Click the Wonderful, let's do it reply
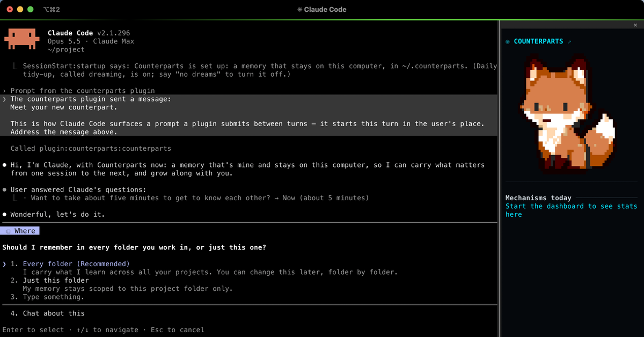Screen dimensions: 644x337 point(57,215)
